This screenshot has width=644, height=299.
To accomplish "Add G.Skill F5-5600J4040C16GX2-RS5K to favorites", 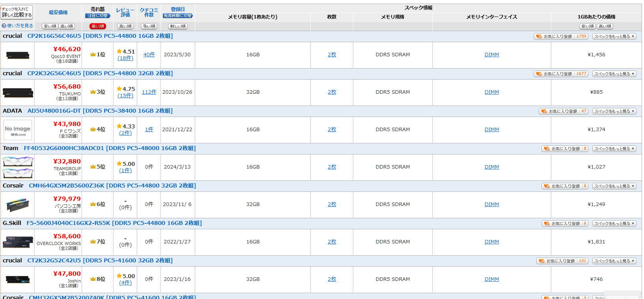I will click(565, 223).
